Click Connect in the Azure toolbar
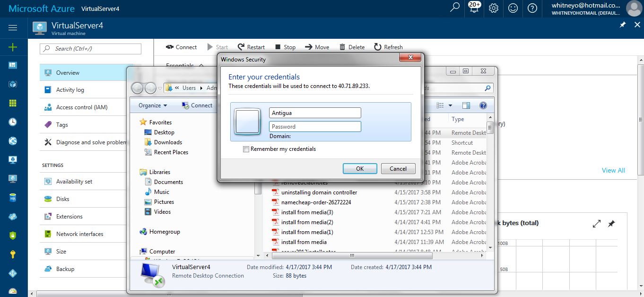This screenshot has height=297, width=644. tap(181, 47)
